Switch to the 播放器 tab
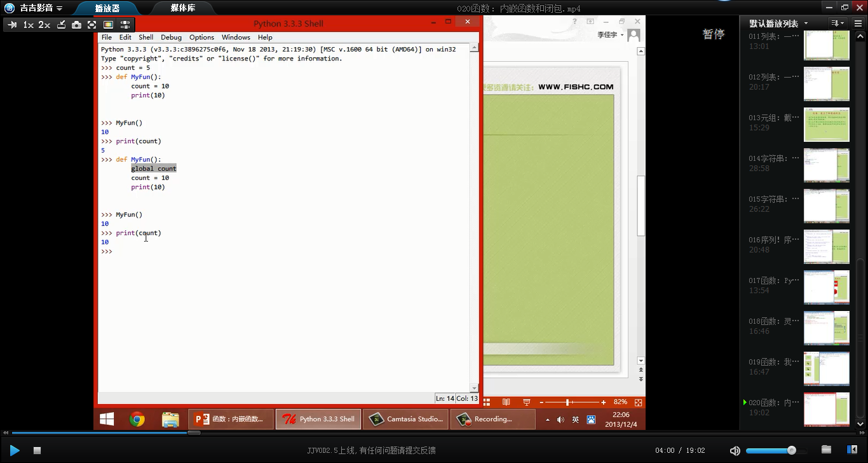 click(107, 8)
